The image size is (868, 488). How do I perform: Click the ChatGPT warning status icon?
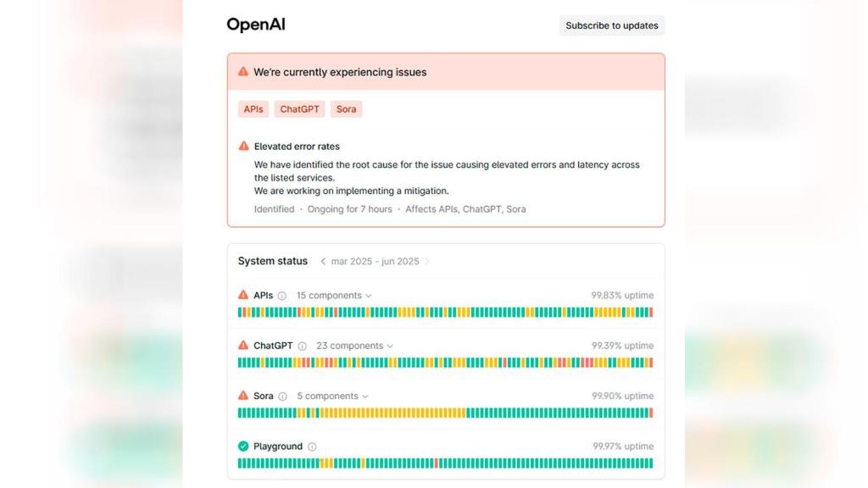click(x=243, y=346)
